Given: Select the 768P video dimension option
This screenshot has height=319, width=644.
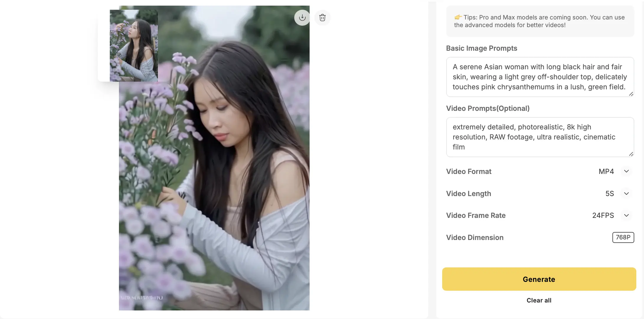Looking at the screenshot, I should (x=623, y=237).
